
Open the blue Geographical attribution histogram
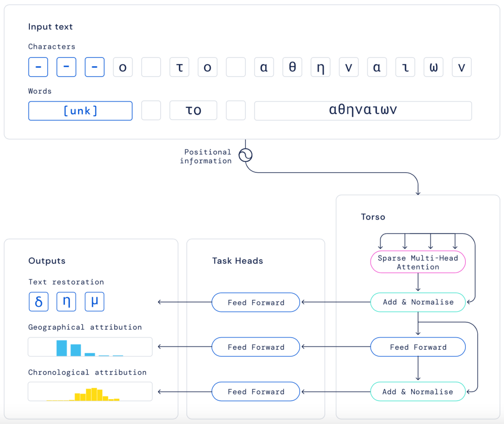pos(90,347)
